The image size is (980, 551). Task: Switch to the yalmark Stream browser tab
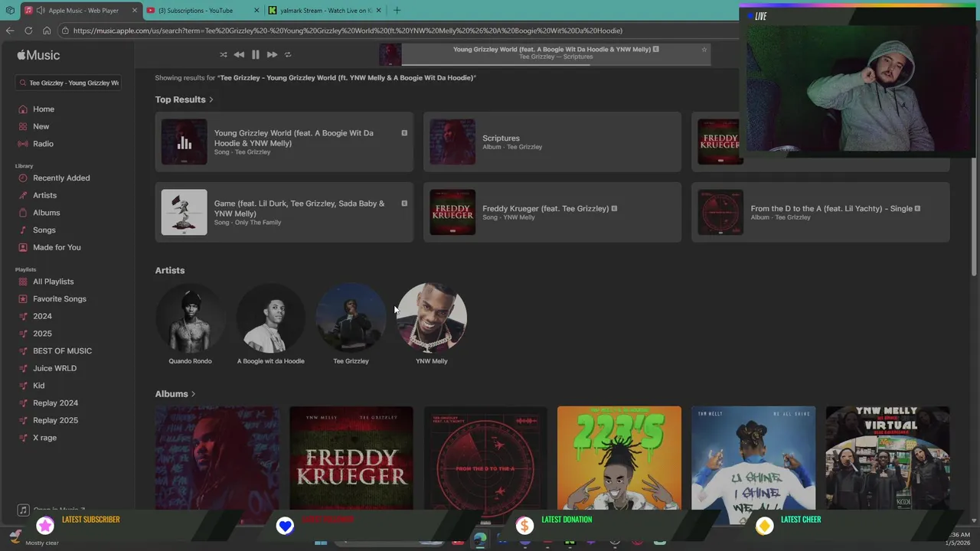pyautogui.click(x=324, y=11)
